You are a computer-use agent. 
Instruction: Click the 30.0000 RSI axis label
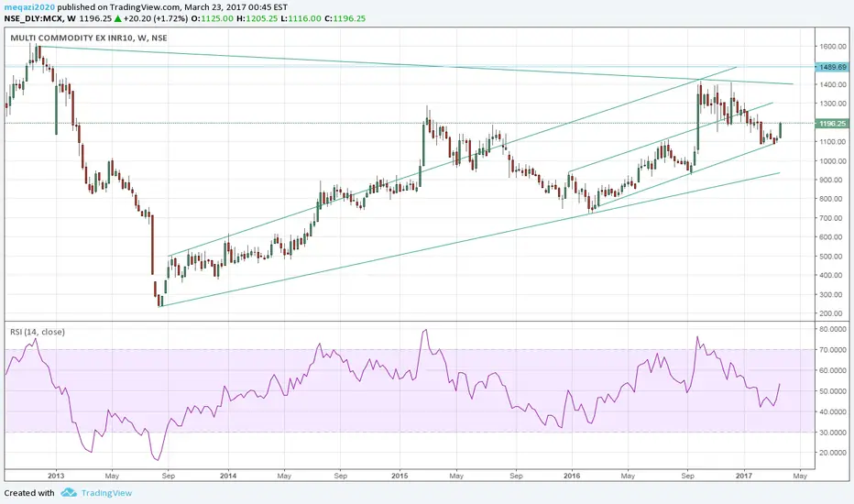(833, 433)
